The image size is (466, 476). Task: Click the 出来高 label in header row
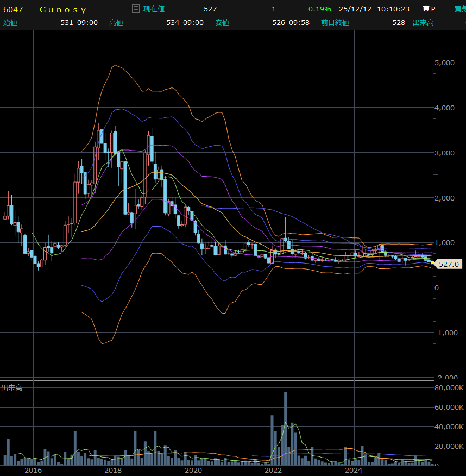[423, 22]
